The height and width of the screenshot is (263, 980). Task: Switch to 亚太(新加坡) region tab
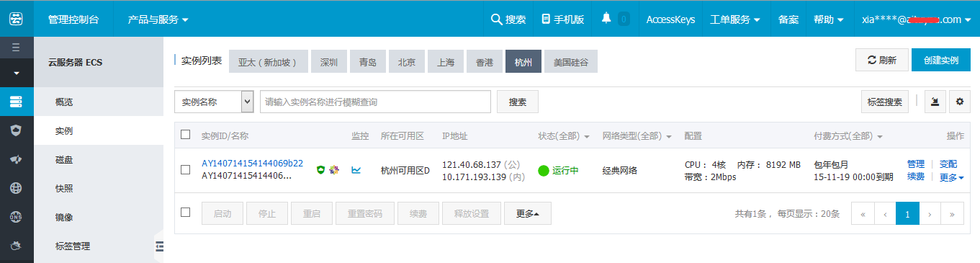268,62
